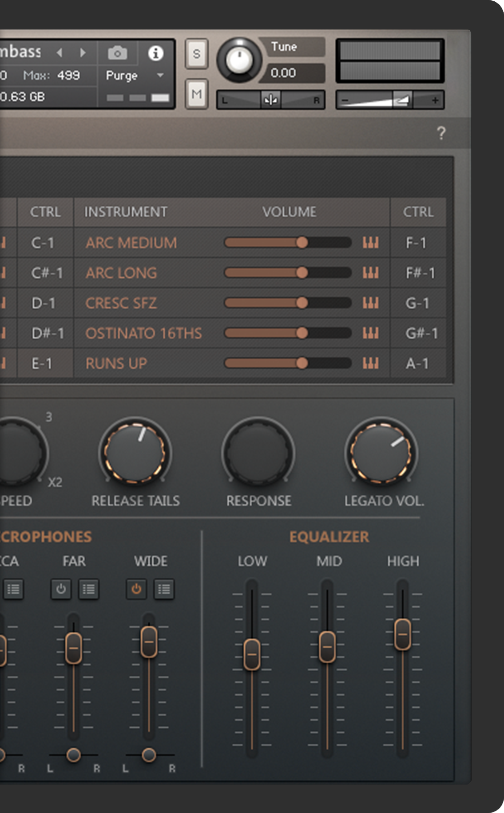
Task: Select the OSTINATO 16THS instrument
Action: 143,333
